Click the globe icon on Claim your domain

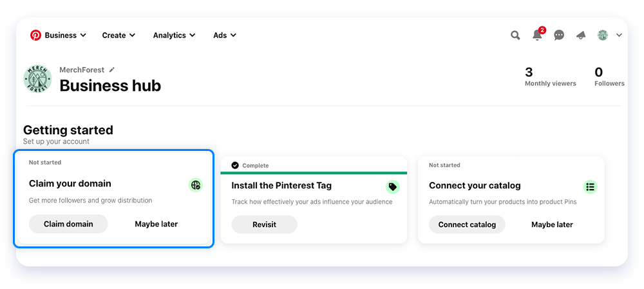point(196,185)
